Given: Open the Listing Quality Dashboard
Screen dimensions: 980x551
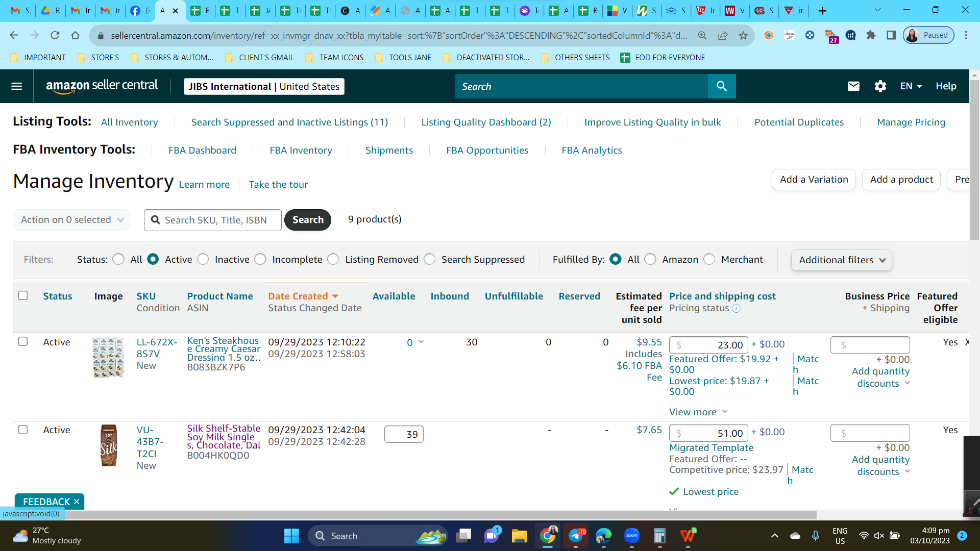Looking at the screenshot, I should point(486,122).
